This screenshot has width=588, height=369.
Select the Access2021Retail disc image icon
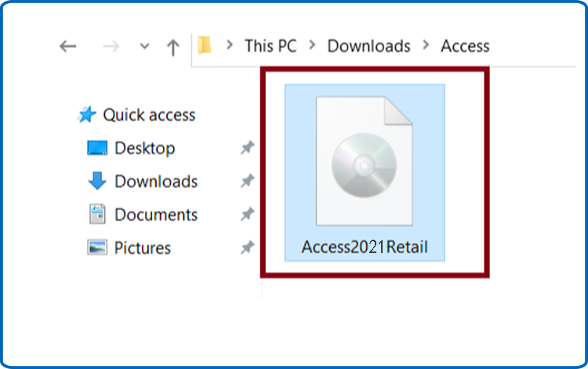coord(364,161)
